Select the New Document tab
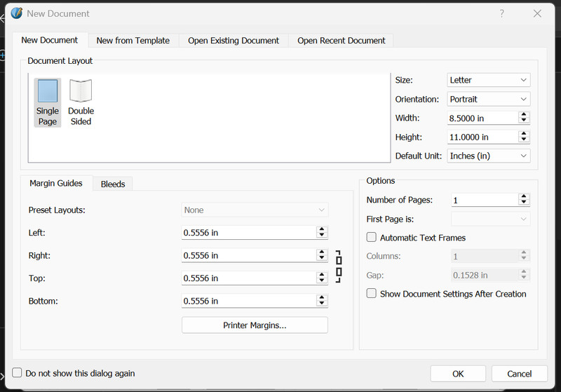Image resolution: width=561 pixels, height=392 pixels. coord(49,40)
